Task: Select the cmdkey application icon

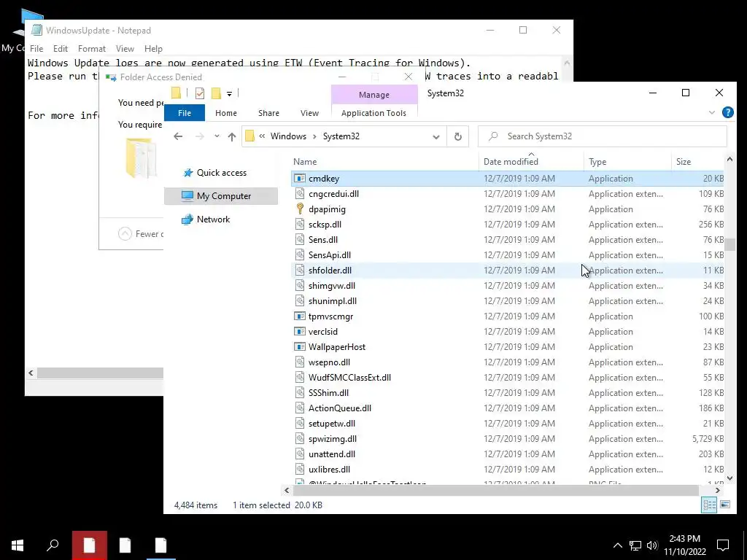Action: click(x=300, y=179)
